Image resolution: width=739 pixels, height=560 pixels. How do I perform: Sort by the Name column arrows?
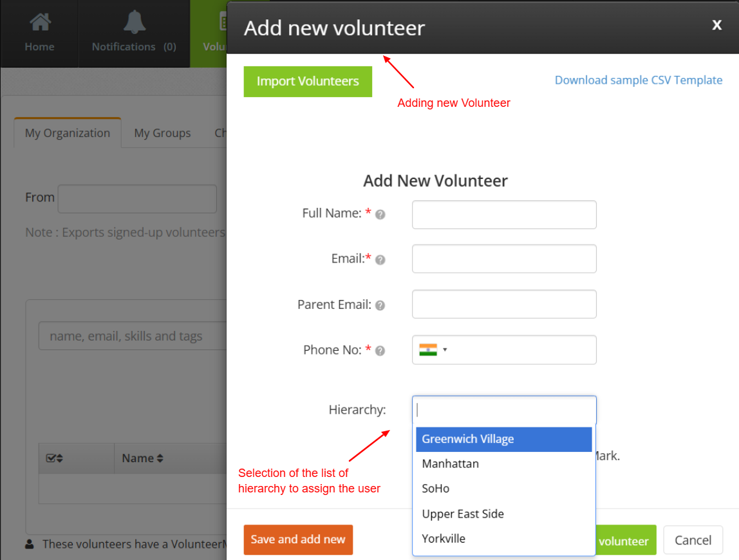pyautogui.click(x=161, y=458)
